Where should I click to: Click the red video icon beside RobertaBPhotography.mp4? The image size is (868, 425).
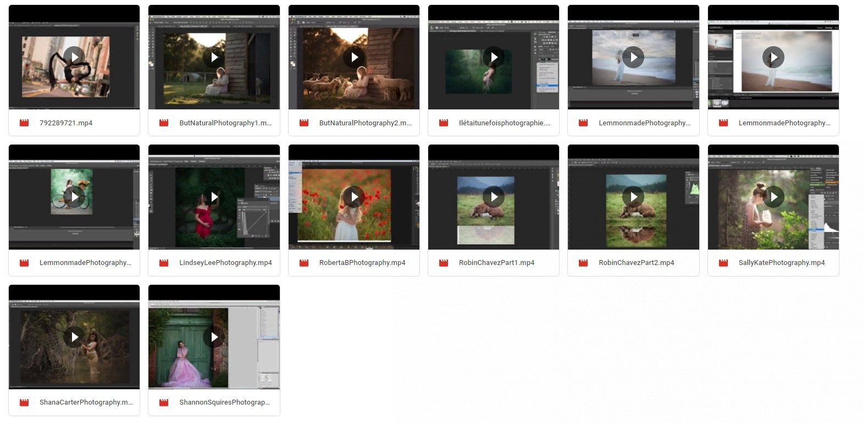304,263
